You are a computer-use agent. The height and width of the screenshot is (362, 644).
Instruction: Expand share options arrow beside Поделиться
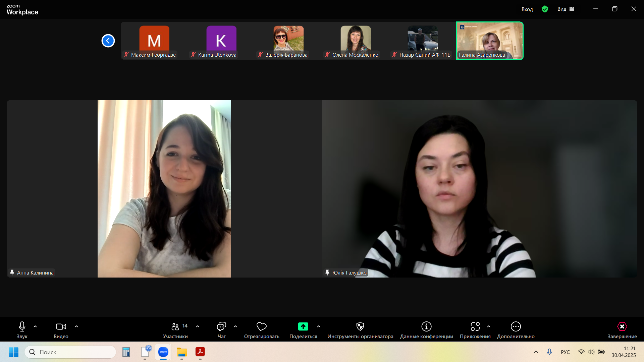pos(319,326)
